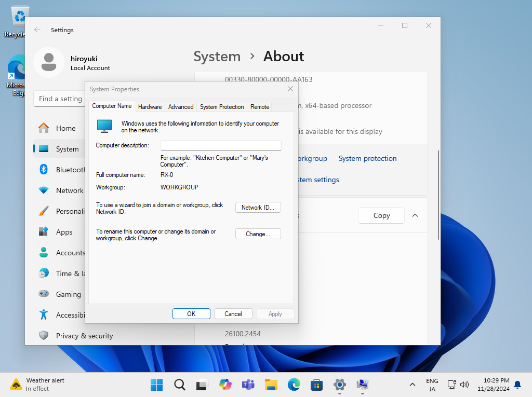Open the Weather alert widget
Image resolution: width=532 pixels, height=397 pixels.
click(37, 385)
